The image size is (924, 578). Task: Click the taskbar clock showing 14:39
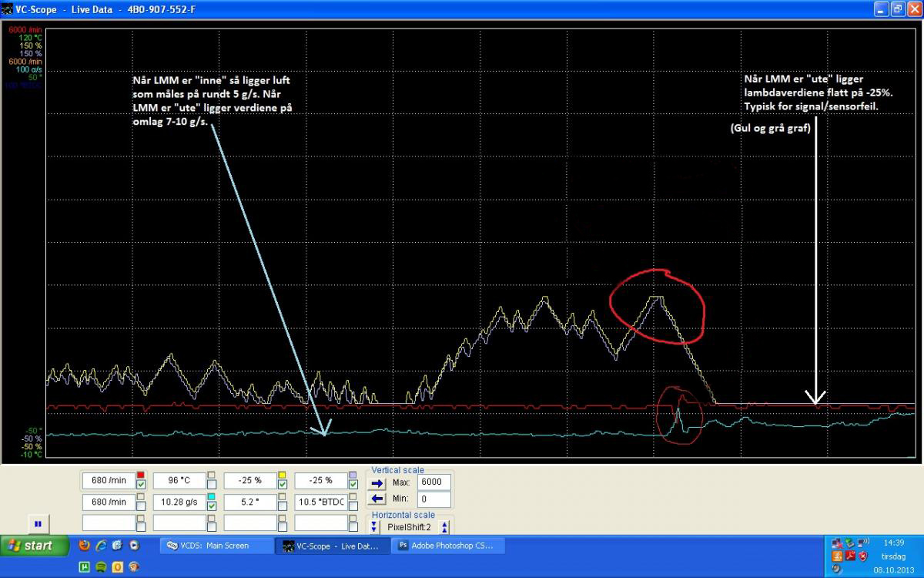tap(894, 543)
